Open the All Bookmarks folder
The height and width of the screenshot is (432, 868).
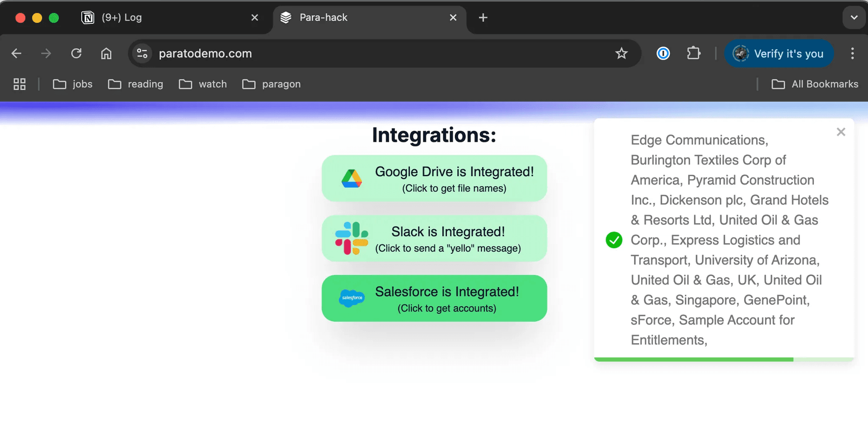point(815,84)
